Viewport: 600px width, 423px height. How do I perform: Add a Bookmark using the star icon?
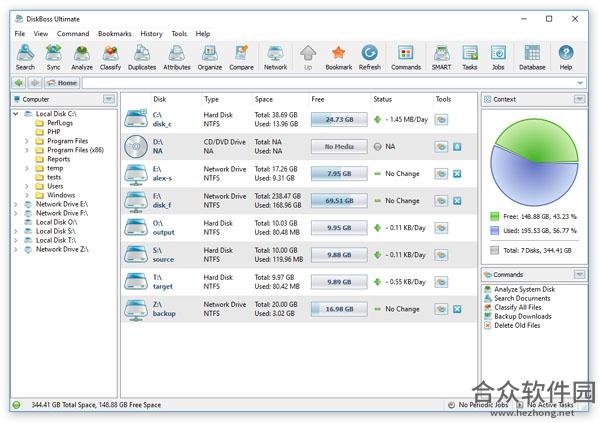339,57
